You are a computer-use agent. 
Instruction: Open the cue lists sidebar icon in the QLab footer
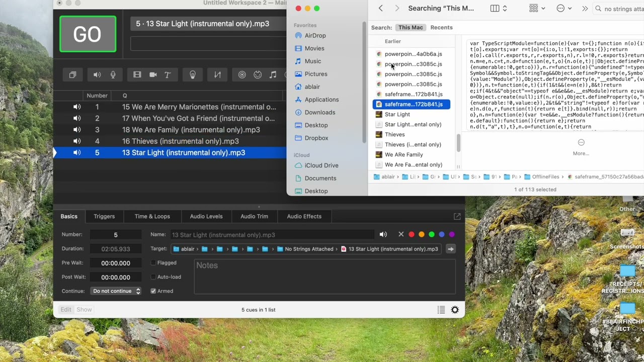click(441, 310)
